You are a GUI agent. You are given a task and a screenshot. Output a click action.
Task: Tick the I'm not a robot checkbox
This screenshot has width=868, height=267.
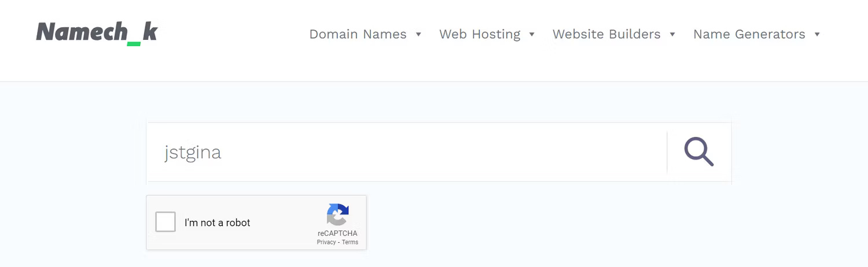[165, 222]
